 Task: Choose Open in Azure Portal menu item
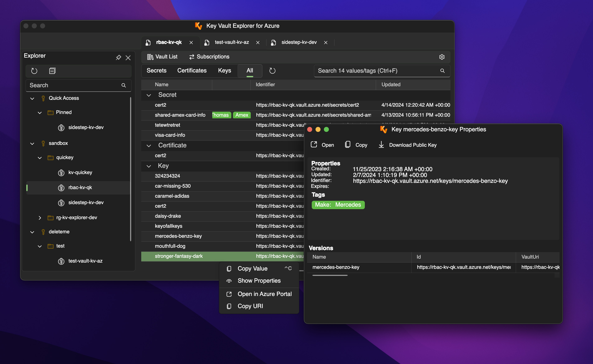click(x=264, y=294)
